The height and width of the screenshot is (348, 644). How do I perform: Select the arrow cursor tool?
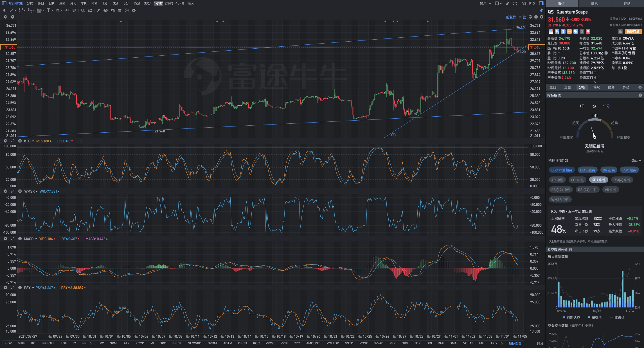(x=4, y=10)
